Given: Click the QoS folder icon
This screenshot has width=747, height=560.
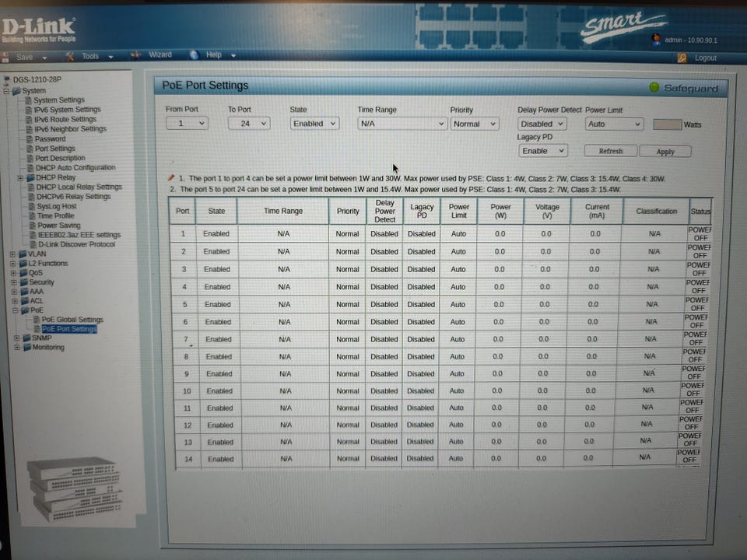Looking at the screenshot, I should [x=23, y=273].
